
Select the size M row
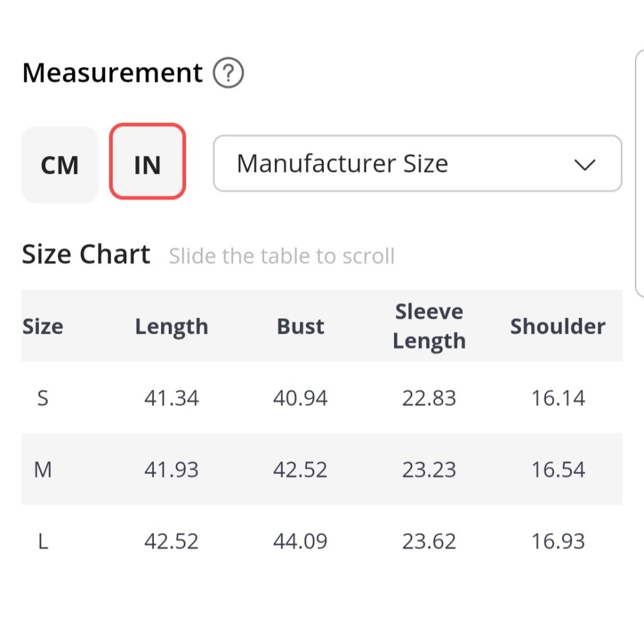(x=43, y=469)
